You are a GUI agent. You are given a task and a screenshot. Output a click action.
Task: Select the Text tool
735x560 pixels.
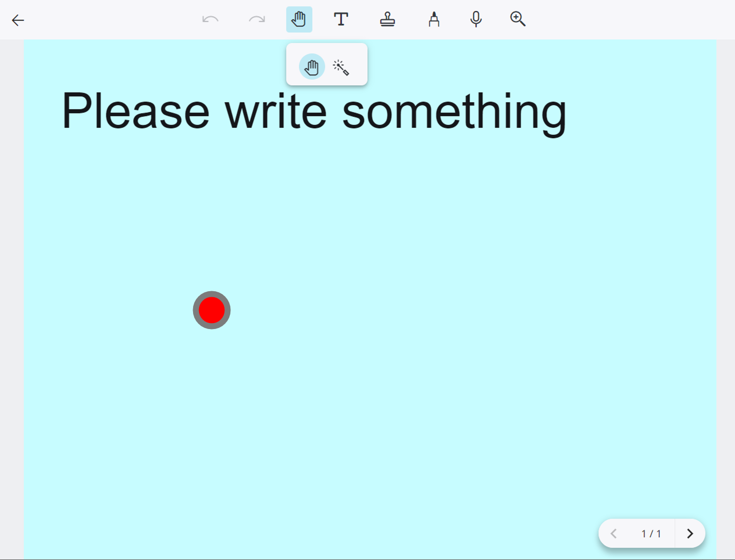(x=341, y=19)
